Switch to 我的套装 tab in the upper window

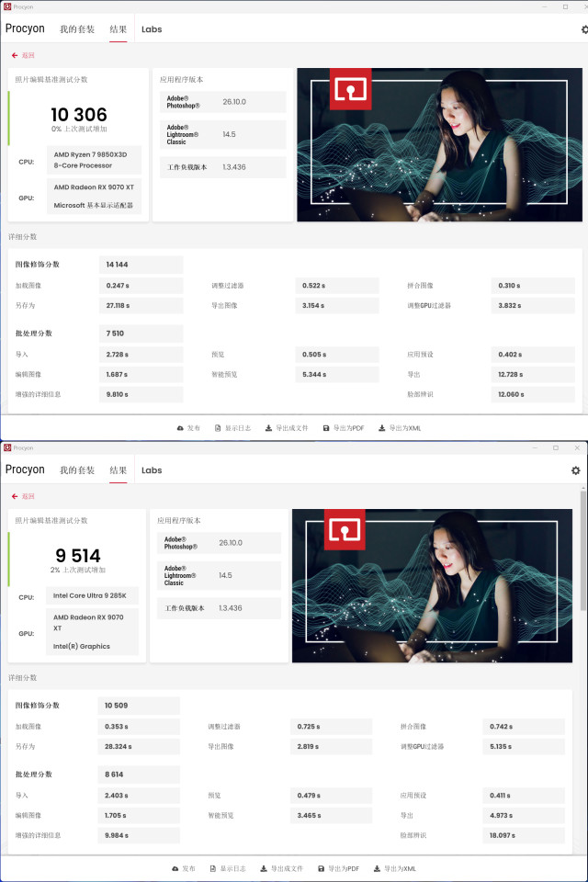[x=77, y=29]
